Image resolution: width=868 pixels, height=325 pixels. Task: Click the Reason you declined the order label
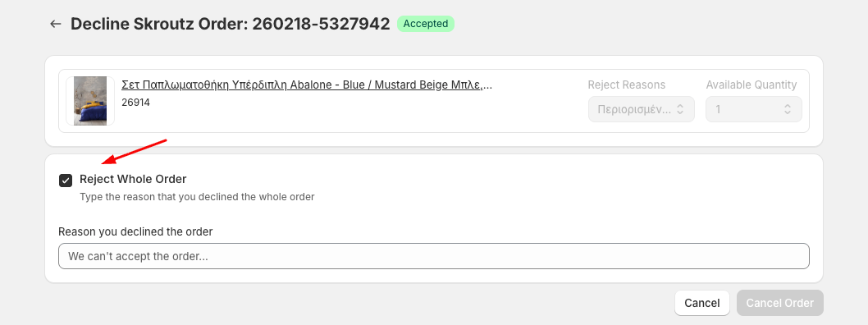point(135,231)
